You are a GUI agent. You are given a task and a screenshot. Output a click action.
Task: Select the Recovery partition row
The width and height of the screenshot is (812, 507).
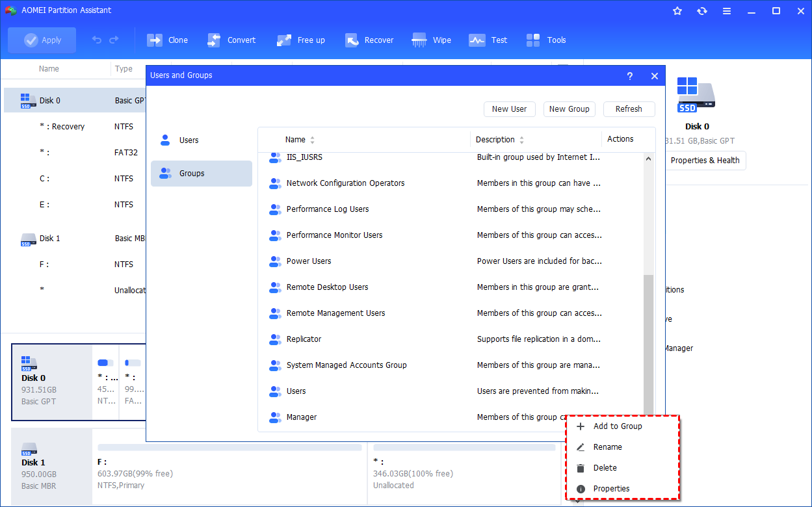(75, 127)
